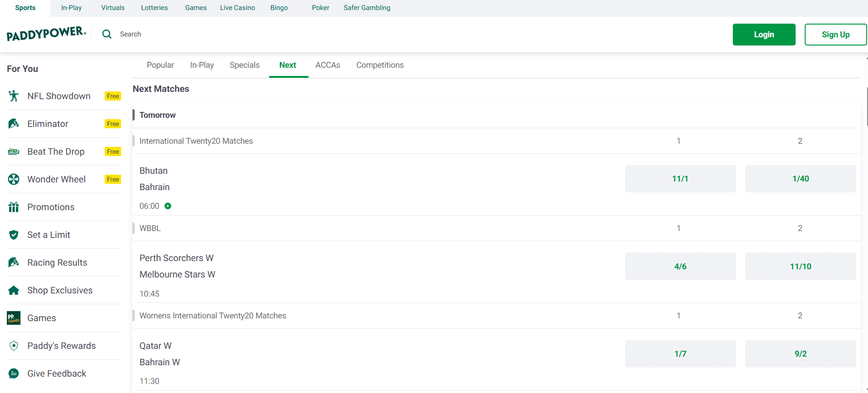Click the NFL Showdown player icon
Image resolution: width=868 pixels, height=393 pixels.
point(14,96)
